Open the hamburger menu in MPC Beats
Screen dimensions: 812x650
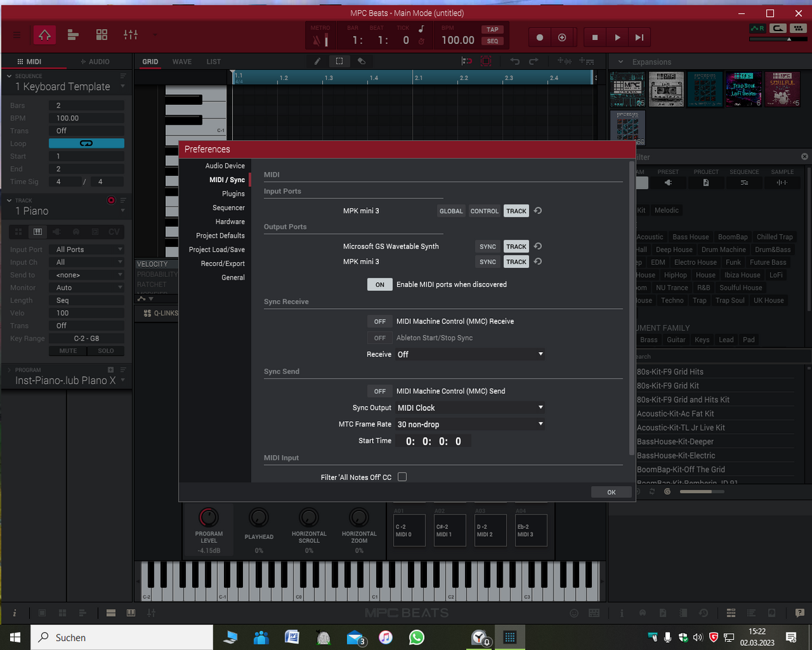pos(16,35)
